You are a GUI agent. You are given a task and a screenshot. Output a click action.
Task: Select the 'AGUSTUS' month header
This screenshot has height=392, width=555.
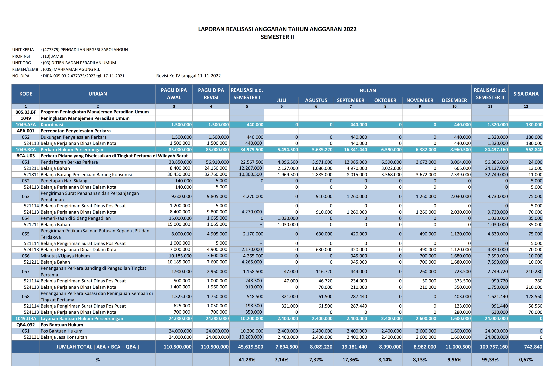(316, 100)
